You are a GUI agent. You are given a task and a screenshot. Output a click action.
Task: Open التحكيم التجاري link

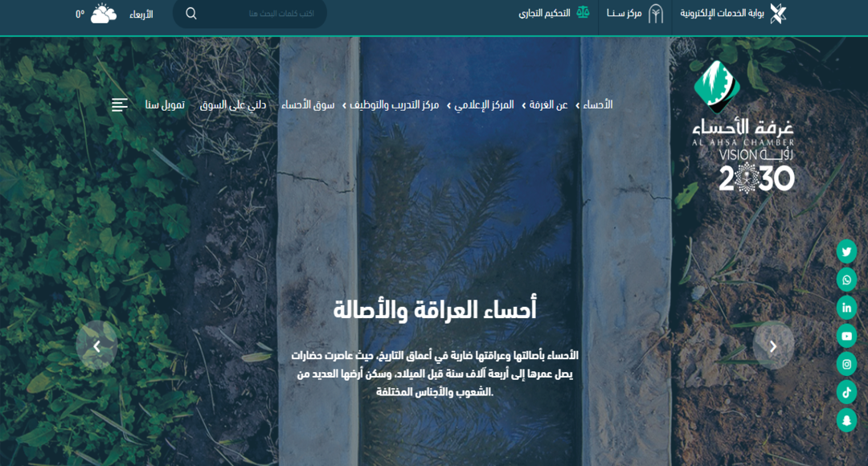544,14
